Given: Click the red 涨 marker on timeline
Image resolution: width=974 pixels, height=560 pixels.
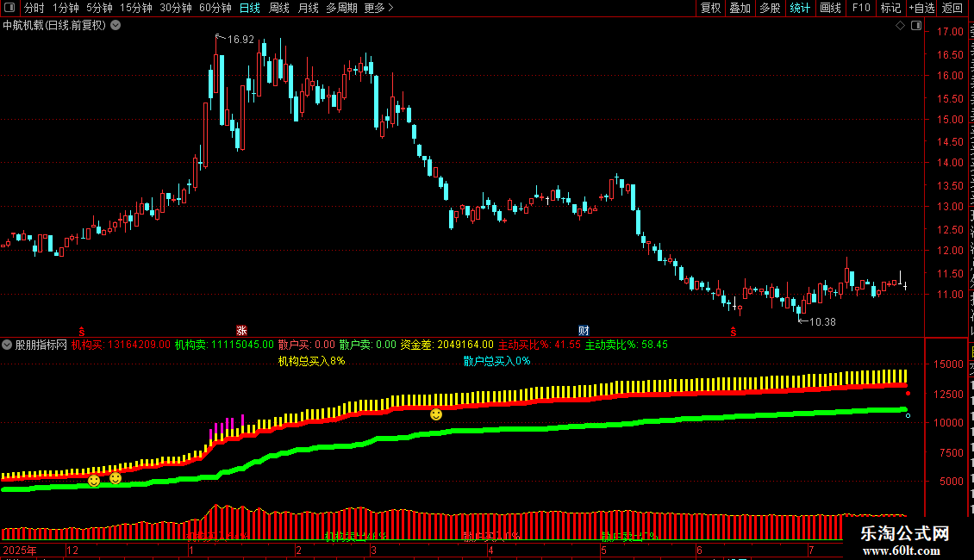Looking at the screenshot, I should tap(241, 331).
